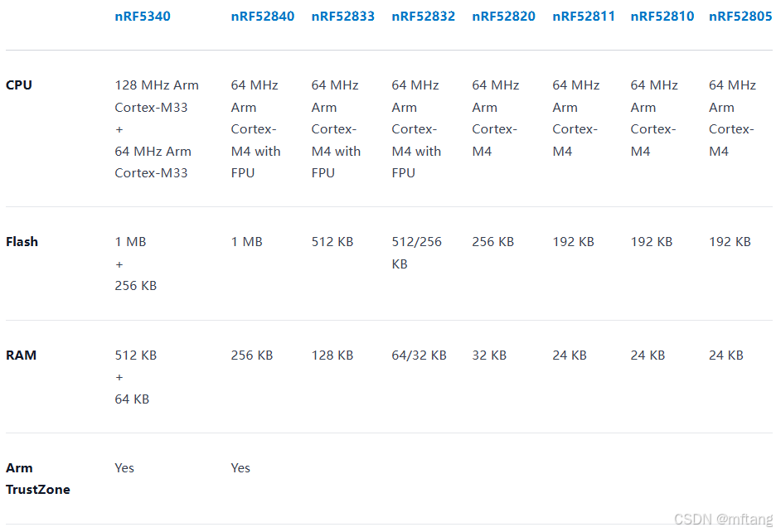Open the nRF52805 product link

pyautogui.click(x=740, y=17)
